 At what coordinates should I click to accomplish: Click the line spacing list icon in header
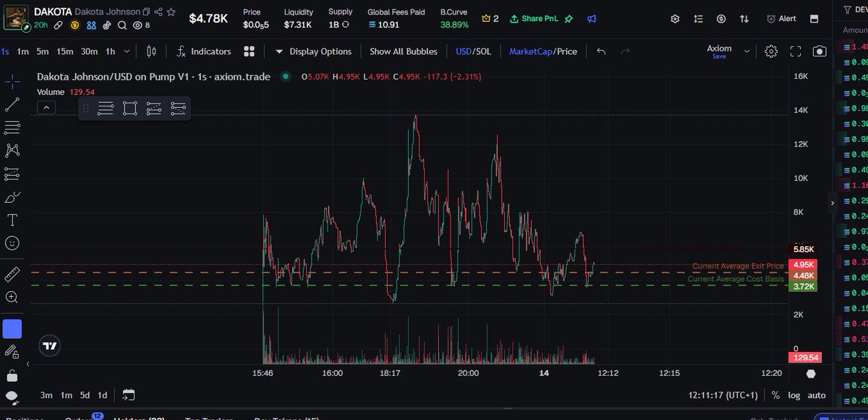coord(698,19)
